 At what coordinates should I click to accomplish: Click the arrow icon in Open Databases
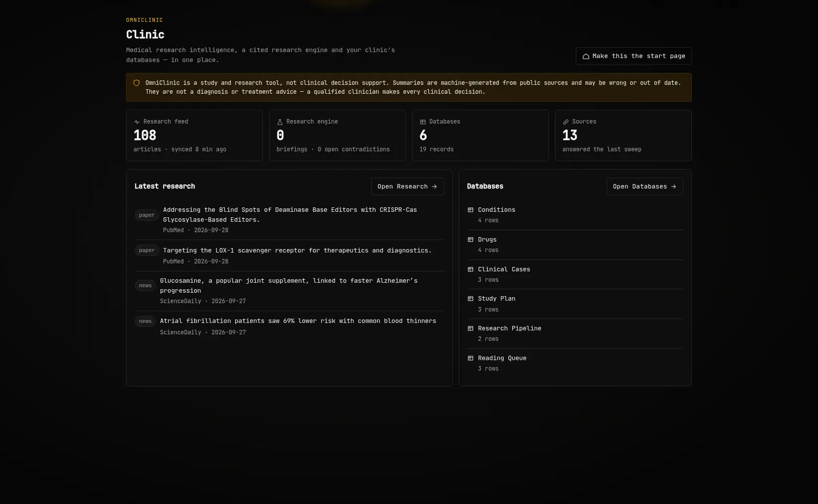[x=674, y=187]
